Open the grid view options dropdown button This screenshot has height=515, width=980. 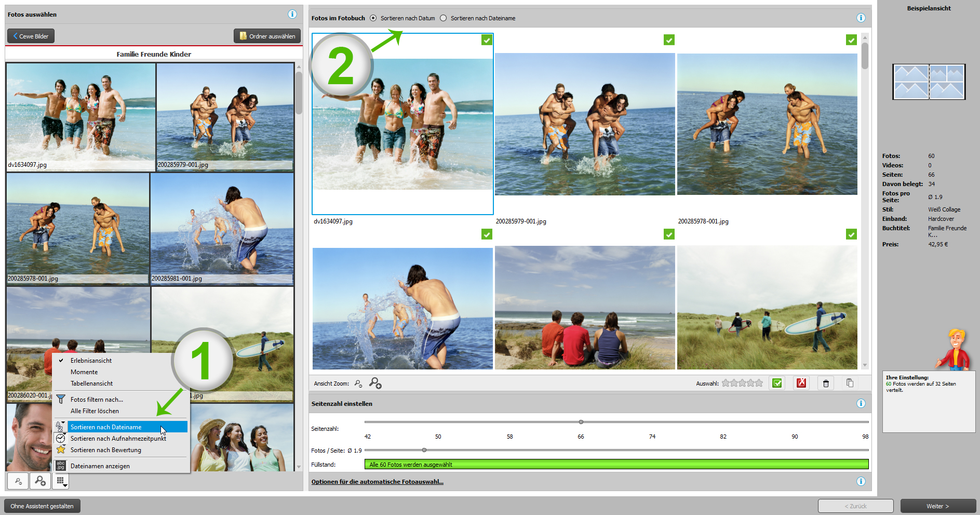pyautogui.click(x=61, y=481)
